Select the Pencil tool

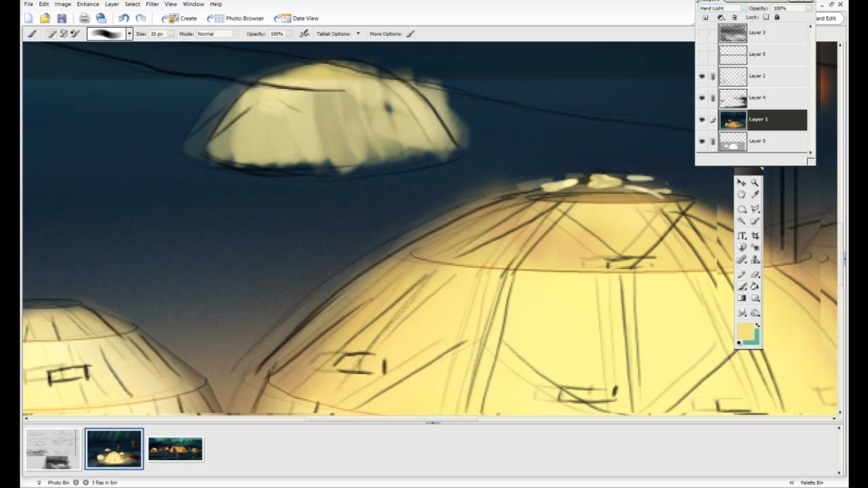tap(741, 274)
